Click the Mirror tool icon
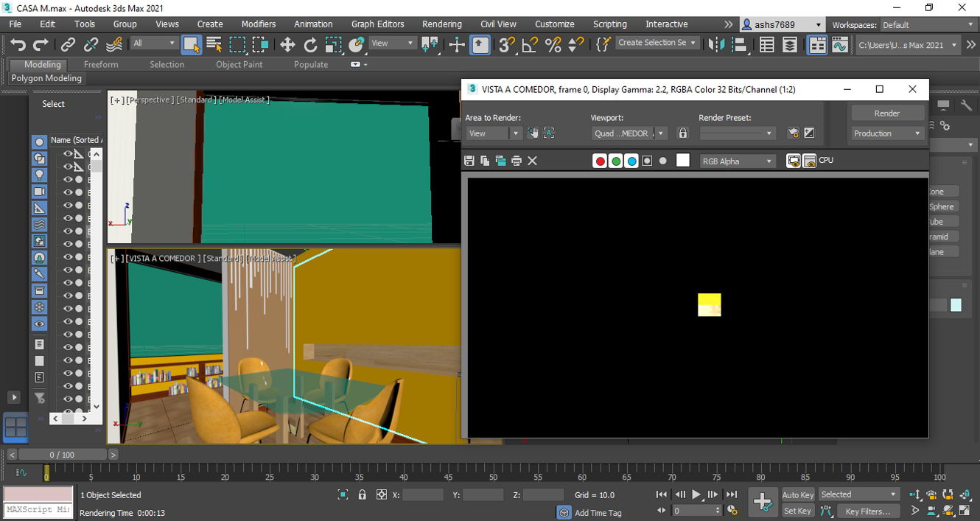The width and height of the screenshot is (980, 521). point(716,44)
